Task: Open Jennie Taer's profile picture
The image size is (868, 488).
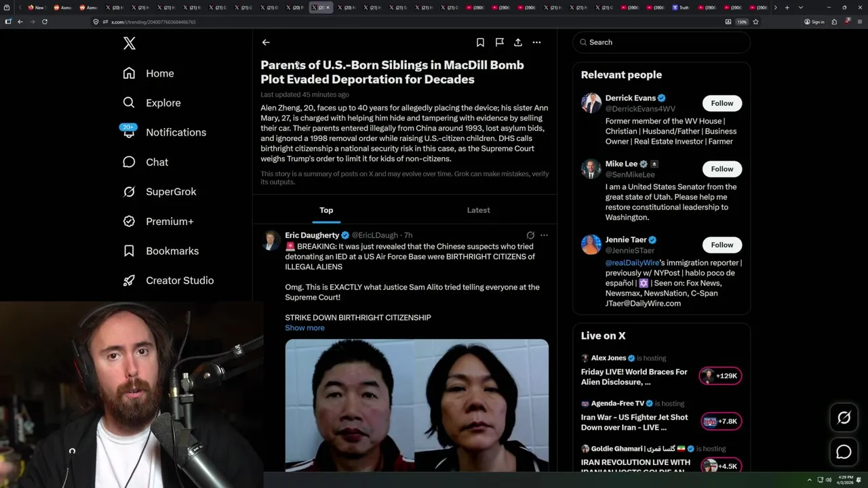Action: click(x=591, y=245)
